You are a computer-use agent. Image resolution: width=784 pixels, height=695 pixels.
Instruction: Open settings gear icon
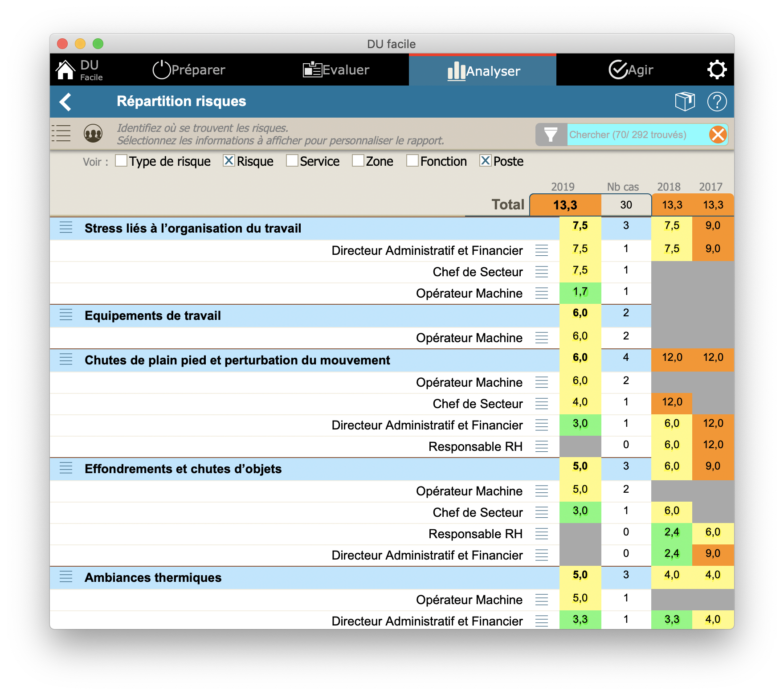717,70
